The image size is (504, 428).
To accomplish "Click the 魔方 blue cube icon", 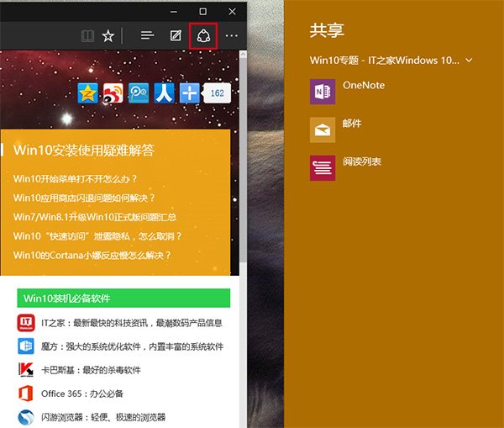I will [x=26, y=346].
